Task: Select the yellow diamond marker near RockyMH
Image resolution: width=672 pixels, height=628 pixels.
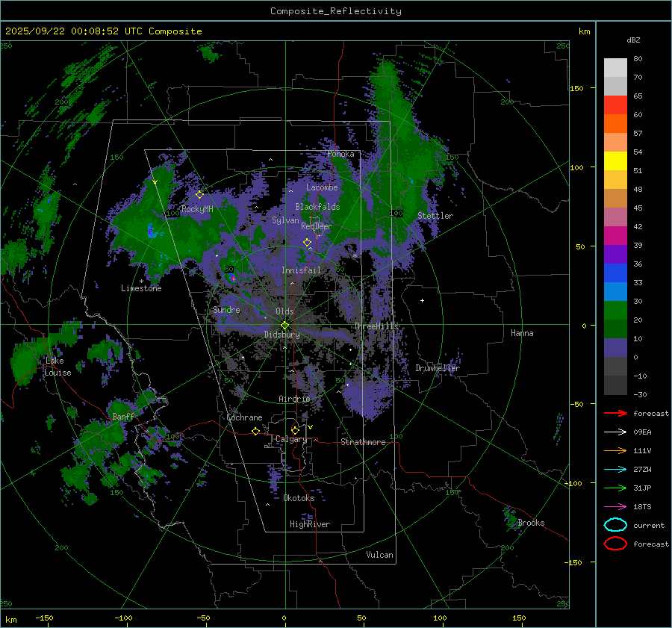Action: [199, 194]
